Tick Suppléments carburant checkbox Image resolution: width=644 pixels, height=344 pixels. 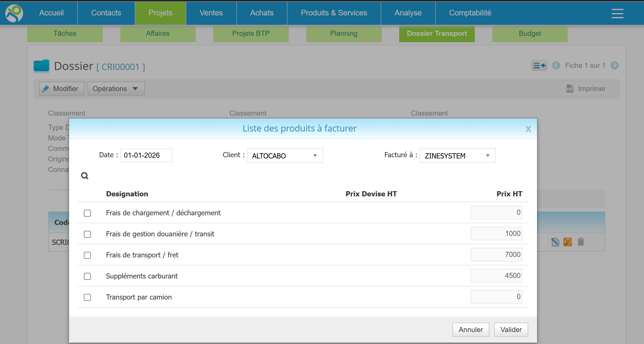(x=87, y=276)
